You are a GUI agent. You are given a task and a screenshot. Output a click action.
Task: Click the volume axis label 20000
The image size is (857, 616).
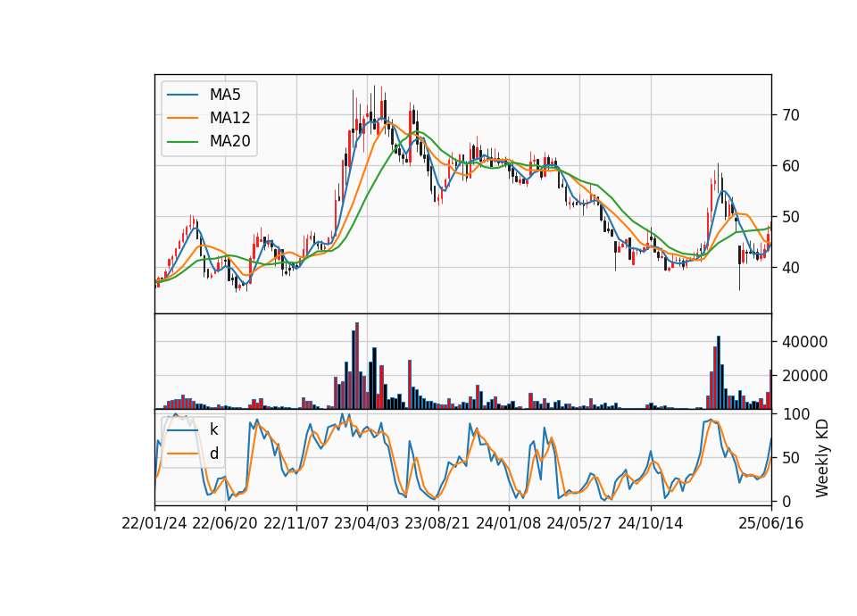point(805,376)
